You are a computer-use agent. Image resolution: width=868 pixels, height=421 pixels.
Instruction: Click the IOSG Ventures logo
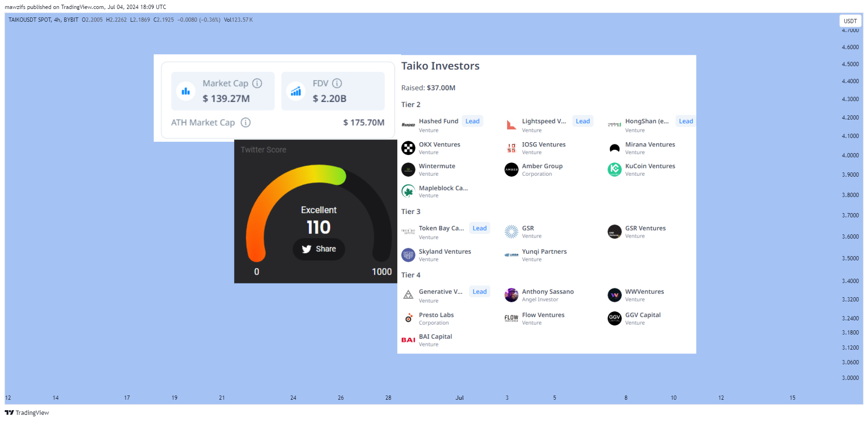click(x=511, y=148)
